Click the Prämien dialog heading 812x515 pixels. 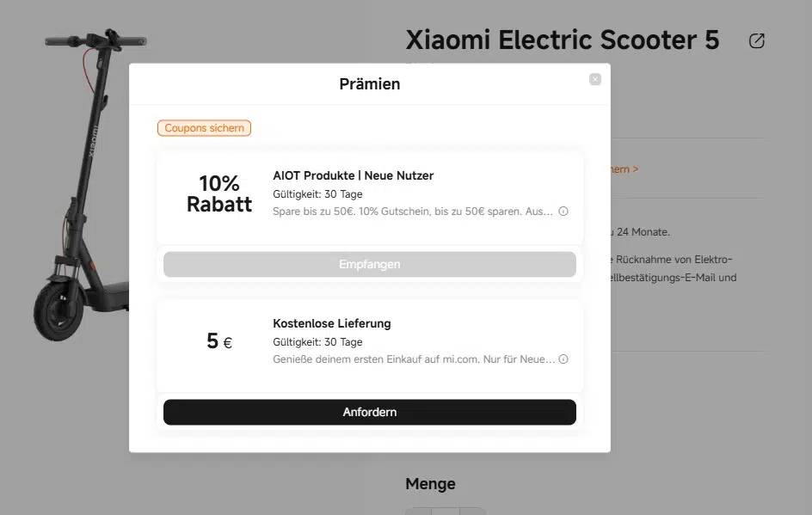click(370, 84)
